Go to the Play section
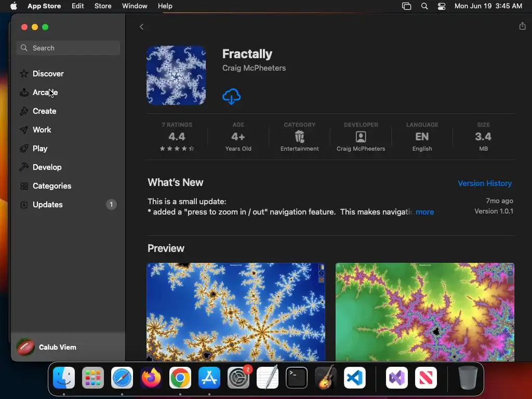532x399 pixels. (68, 148)
